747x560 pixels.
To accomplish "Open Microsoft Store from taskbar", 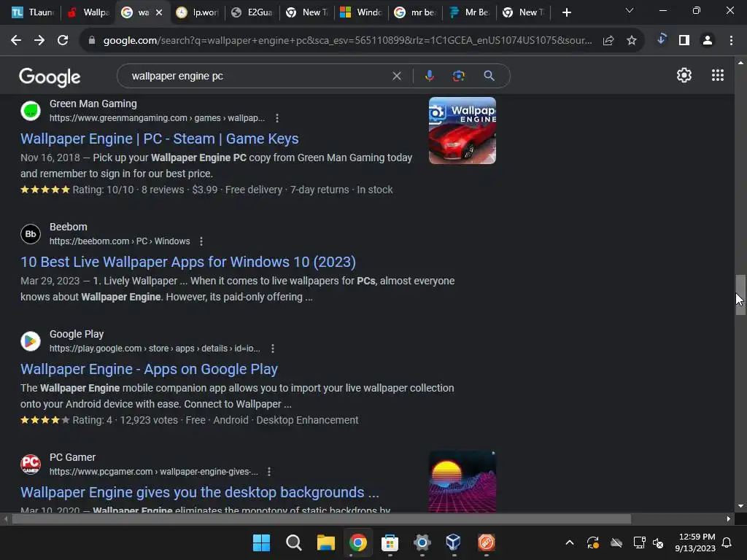I will 390,542.
